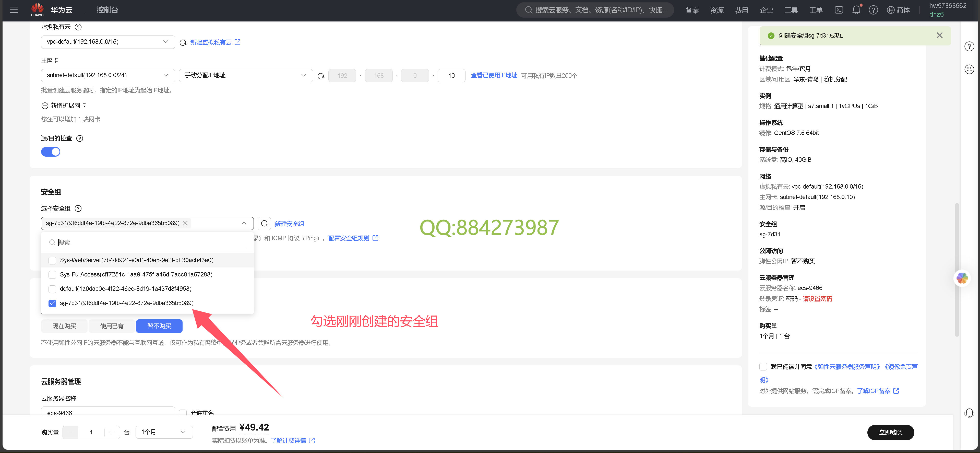Tick the 允许重名 checkbox

(x=183, y=412)
